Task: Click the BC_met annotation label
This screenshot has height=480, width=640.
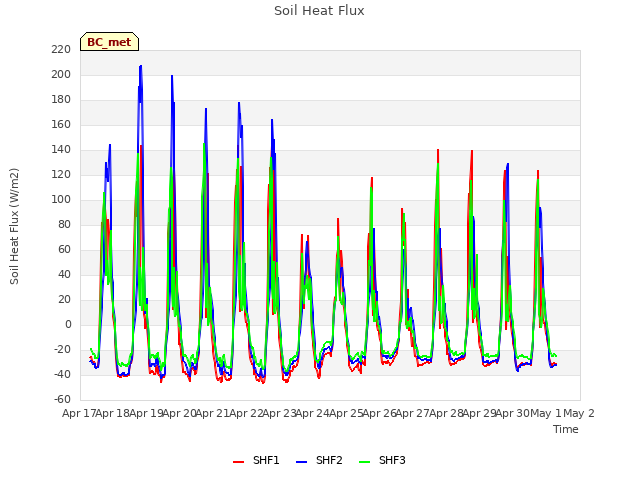Action: tap(109, 42)
